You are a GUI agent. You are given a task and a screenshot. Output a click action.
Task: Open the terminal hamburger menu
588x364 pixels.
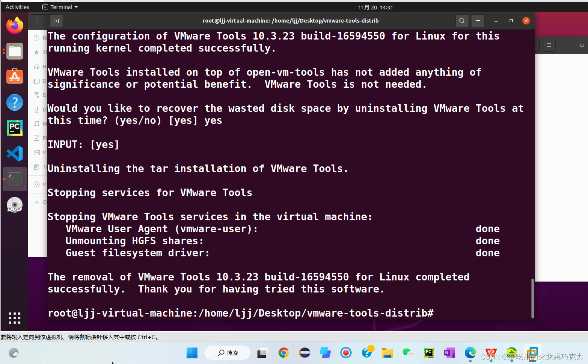(x=478, y=21)
